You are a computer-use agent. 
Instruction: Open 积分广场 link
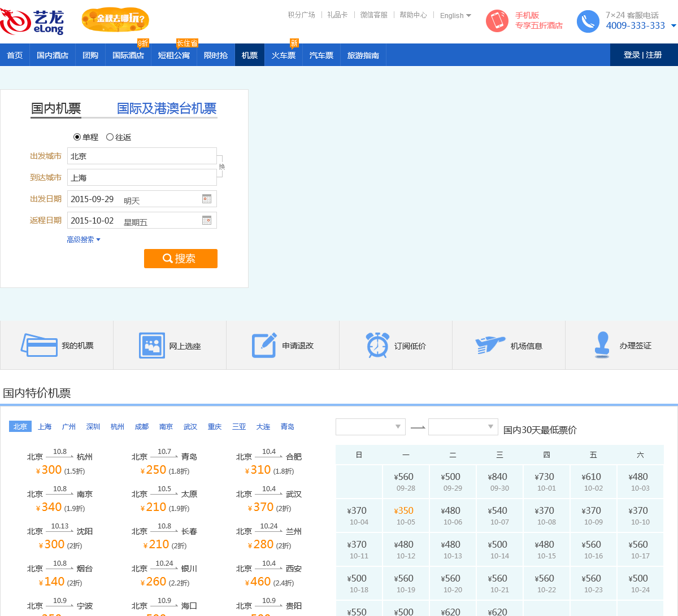click(x=302, y=15)
